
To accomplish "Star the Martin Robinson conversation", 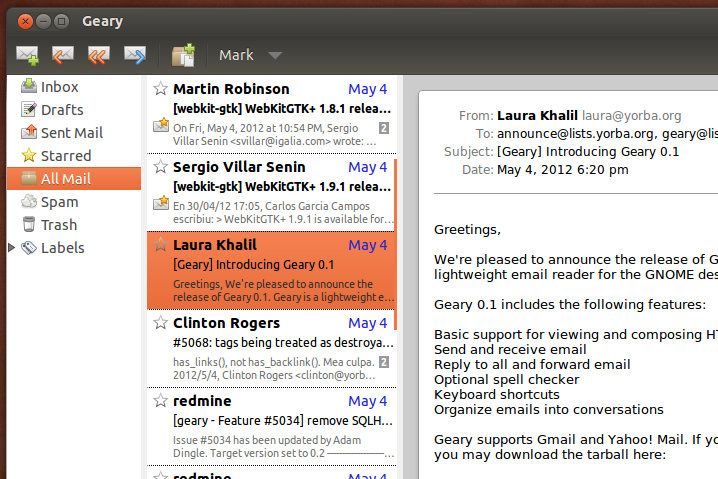I will (160, 88).
